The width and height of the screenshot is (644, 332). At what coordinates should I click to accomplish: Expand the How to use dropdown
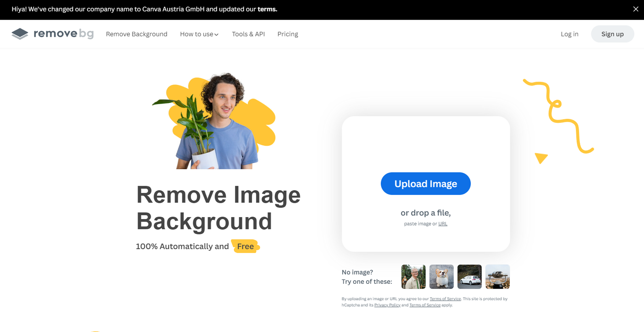tap(199, 34)
